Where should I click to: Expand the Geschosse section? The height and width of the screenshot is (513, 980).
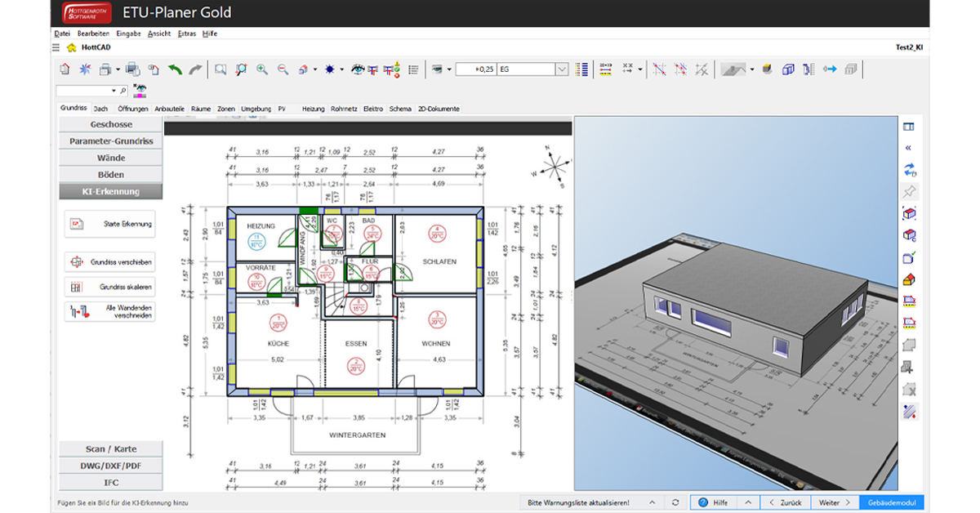pyautogui.click(x=111, y=125)
